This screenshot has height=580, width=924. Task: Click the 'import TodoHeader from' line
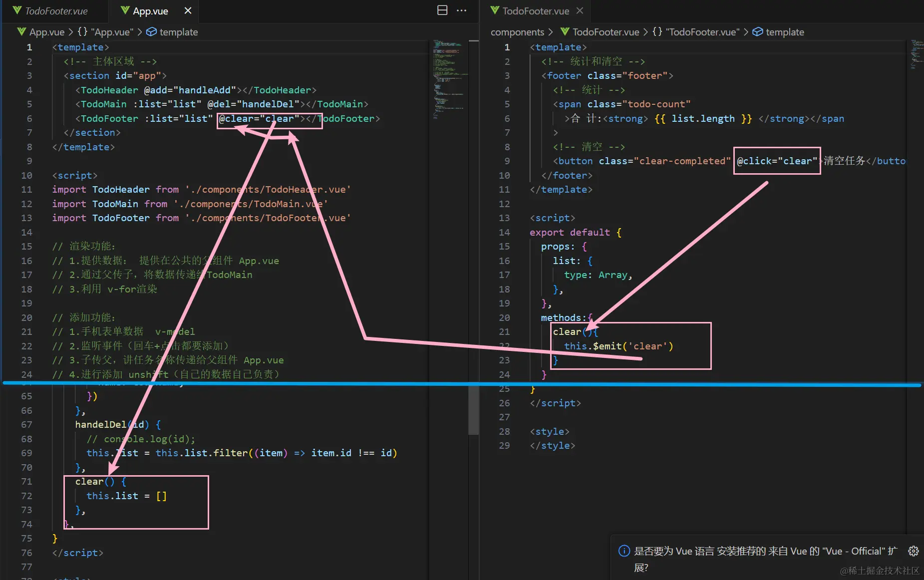click(201, 190)
